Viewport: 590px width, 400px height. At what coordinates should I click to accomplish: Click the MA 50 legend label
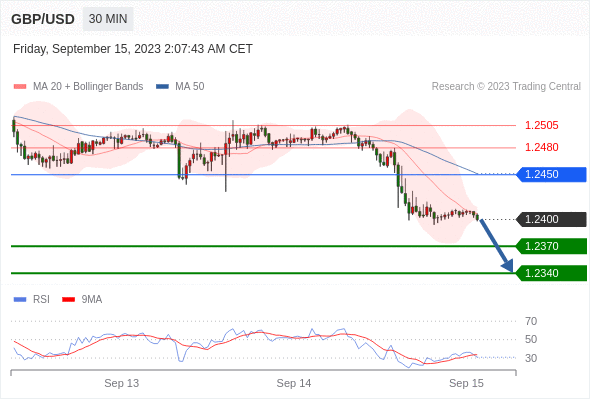(190, 87)
